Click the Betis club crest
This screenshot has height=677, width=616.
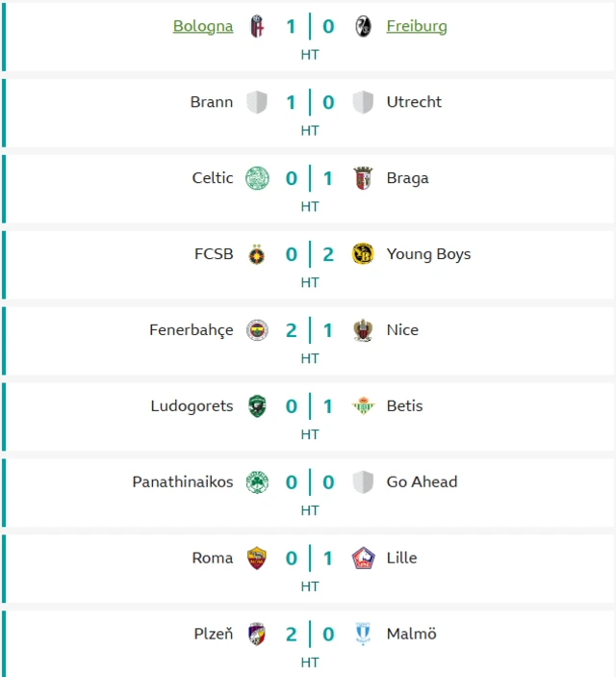[x=363, y=406]
